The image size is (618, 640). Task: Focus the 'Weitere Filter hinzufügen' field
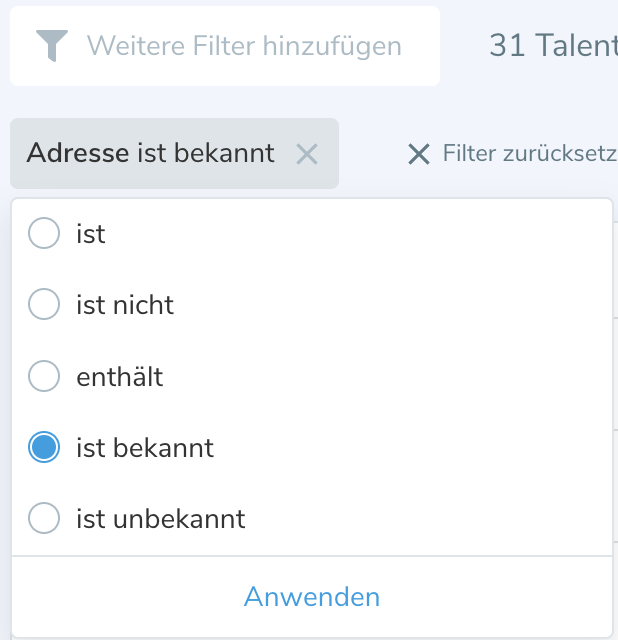(244, 46)
